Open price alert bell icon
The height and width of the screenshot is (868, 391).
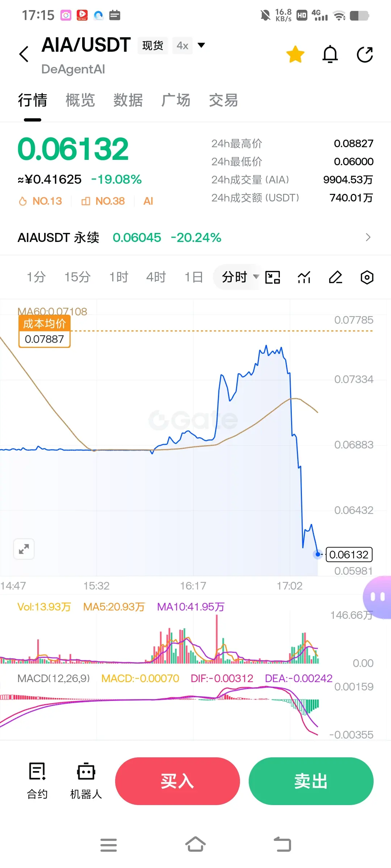(x=330, y=54)
